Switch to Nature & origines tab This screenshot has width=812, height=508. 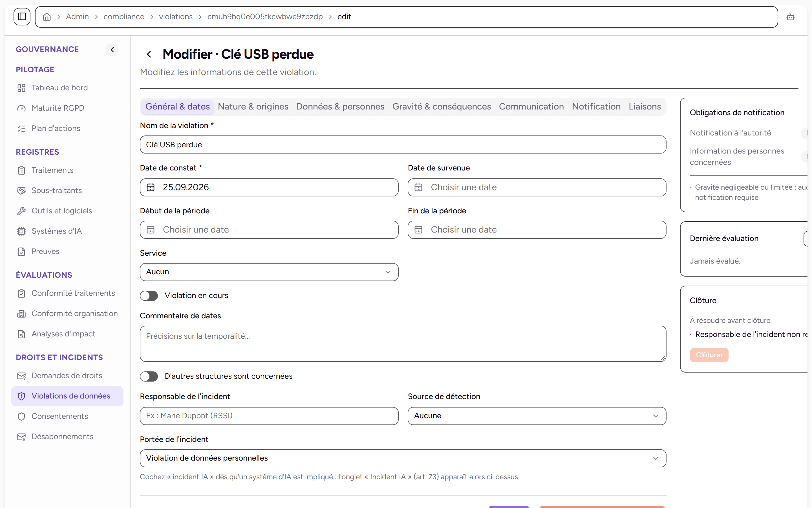point(253,106)
